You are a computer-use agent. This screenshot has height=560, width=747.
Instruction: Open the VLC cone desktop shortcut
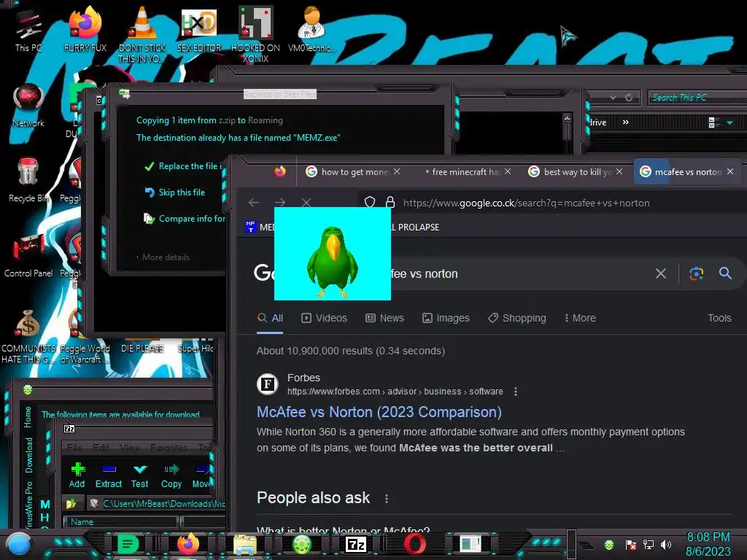tap(142, 34)
